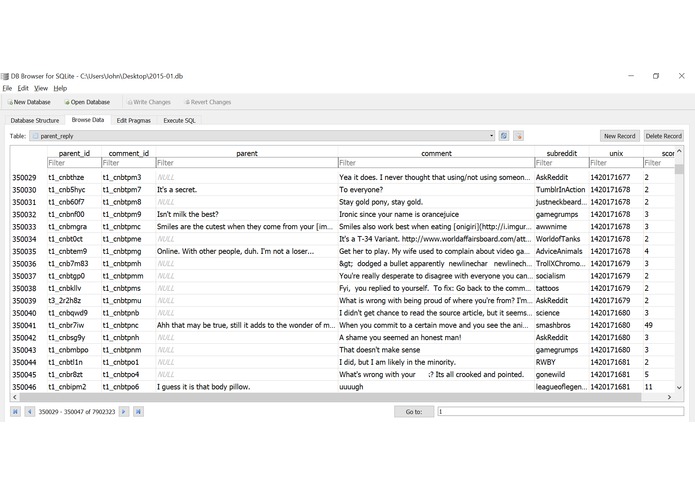Screen dimensions: 695x494
Task: Switch to the Edit Pragmas tab
Action: pyautogui.click(x=133, y=121)
